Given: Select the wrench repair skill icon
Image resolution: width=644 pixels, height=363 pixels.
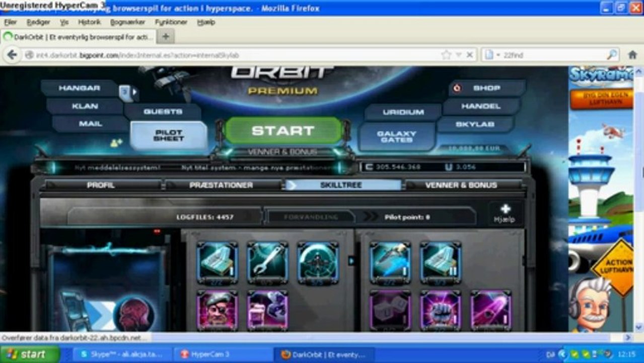Looking at the screenshot, I should click(267, 262).
